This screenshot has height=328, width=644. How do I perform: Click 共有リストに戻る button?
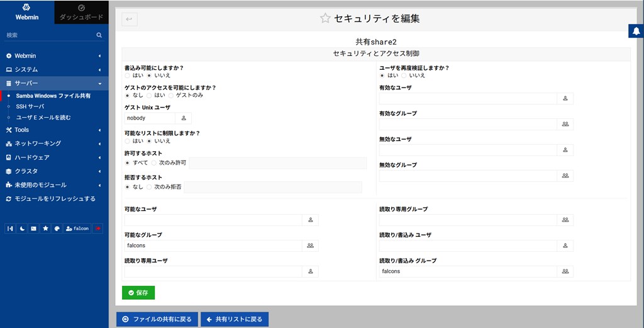(x=235, y=319)
